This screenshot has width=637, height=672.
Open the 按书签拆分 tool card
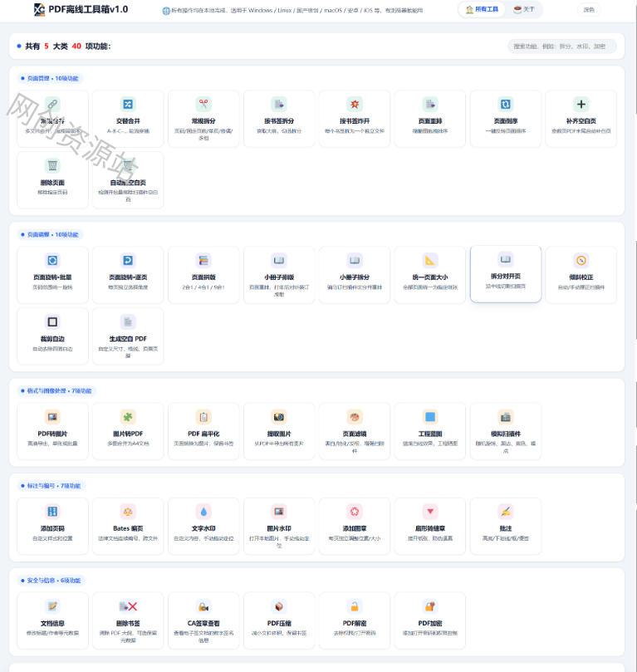pos(279,119)
